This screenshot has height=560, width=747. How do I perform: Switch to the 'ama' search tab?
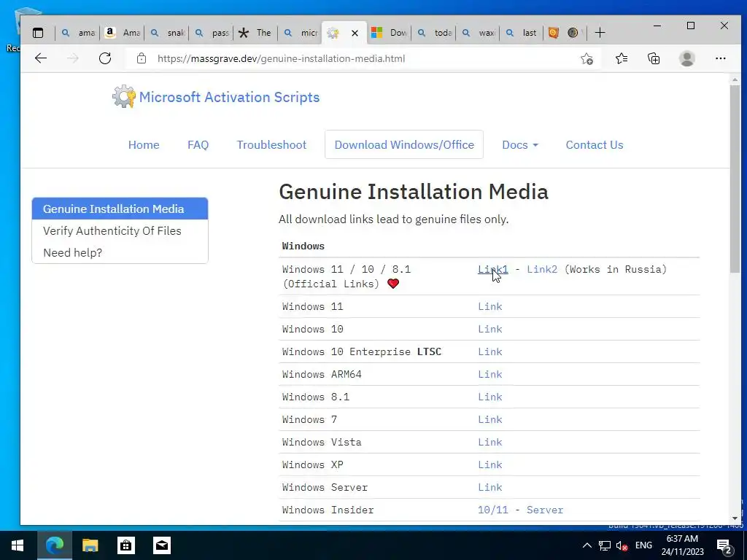click(77, 33)
